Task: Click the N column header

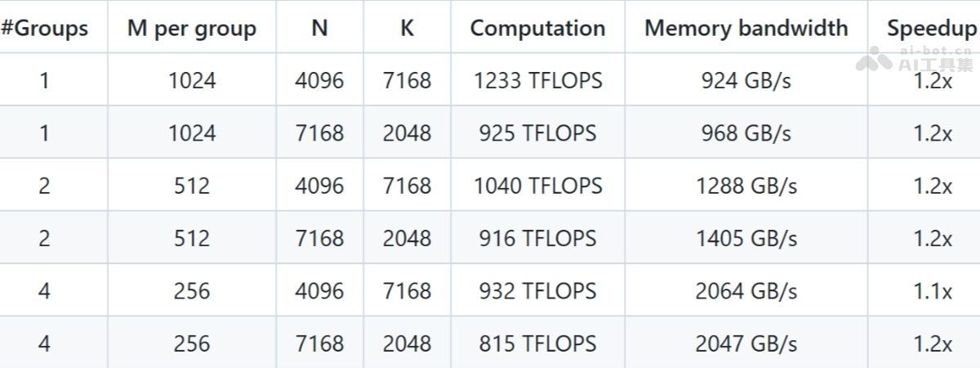Action: tap(319, 29)
